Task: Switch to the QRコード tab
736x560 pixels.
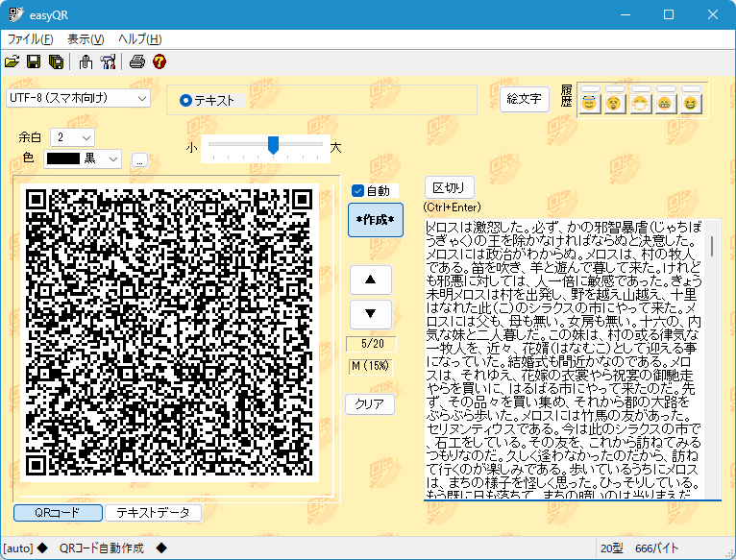Action: click(x=58, y=513)
